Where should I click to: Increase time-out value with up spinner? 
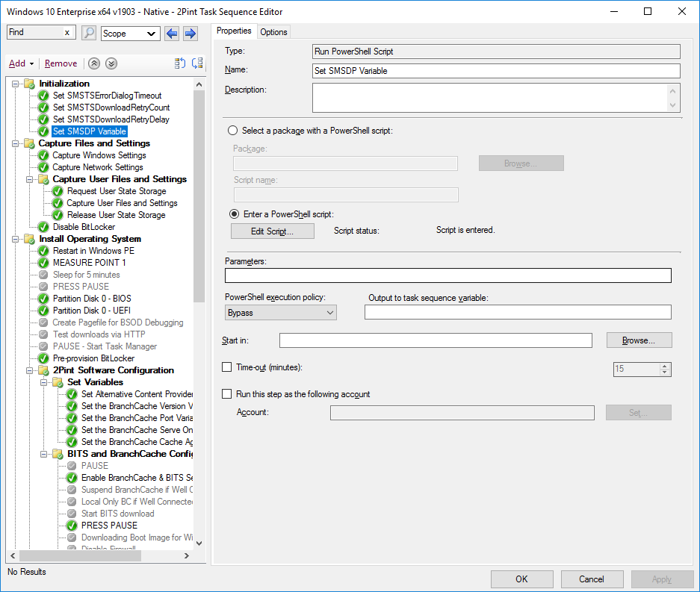pyautogui.click(x=665, y=366)
